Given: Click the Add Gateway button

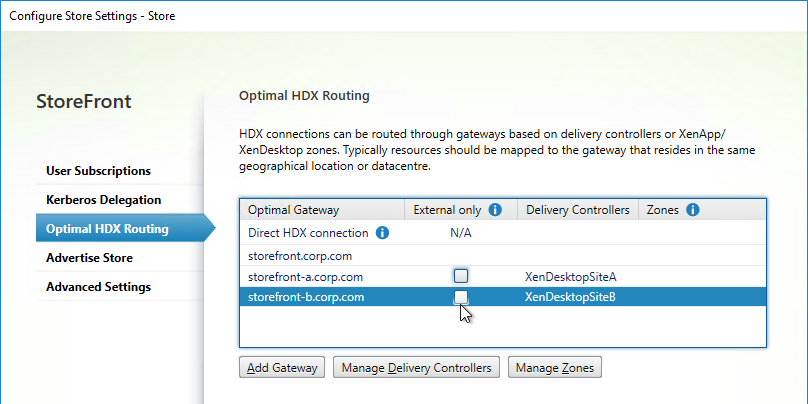Looking at the screenshot, I should [282, 367].
